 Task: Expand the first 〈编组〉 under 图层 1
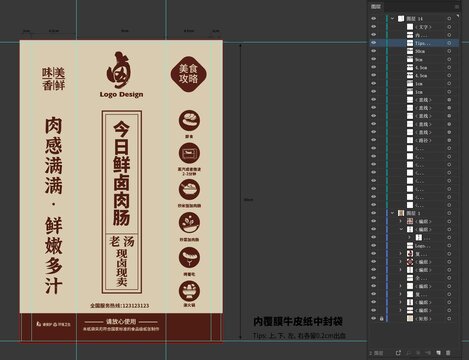pyautogui.click(x=401, y=221)
